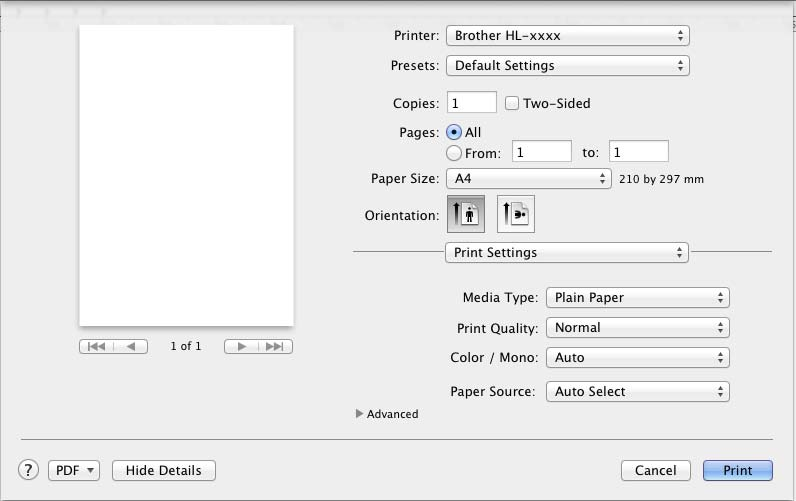Image resolution: width=796 pixels, height=501 pixels.
Task: Open the Print Quality dropdown
Action: [638, 327]
